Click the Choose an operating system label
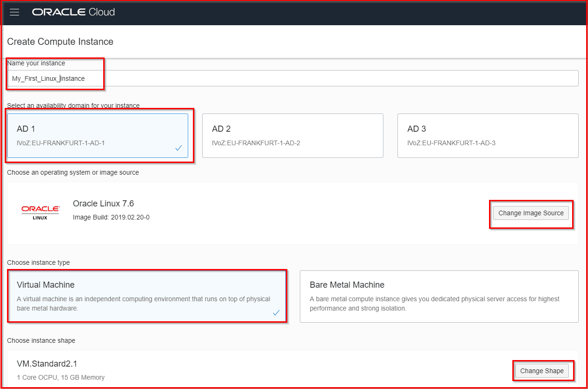588x389 pixels. coord(73,172)
